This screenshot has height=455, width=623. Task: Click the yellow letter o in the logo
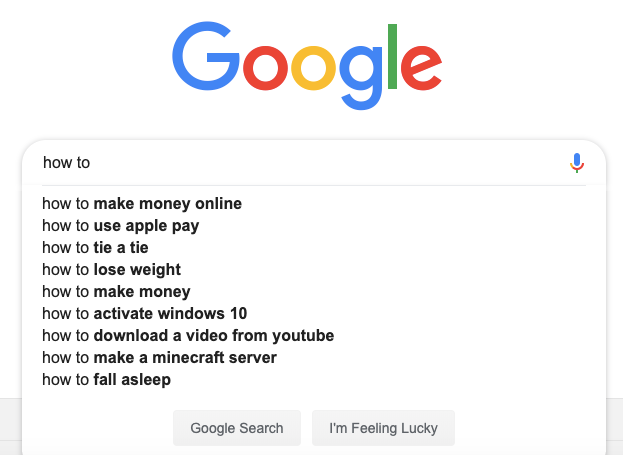click(x=313, y=68)
